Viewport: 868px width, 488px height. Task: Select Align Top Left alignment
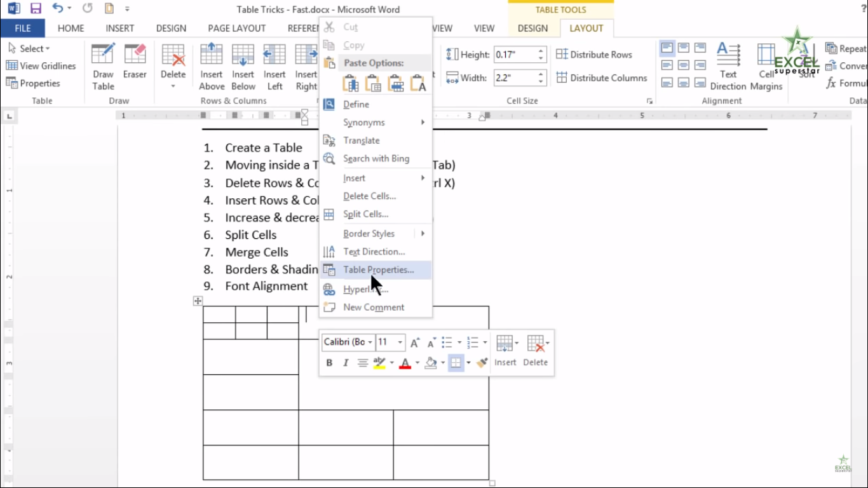667,48
